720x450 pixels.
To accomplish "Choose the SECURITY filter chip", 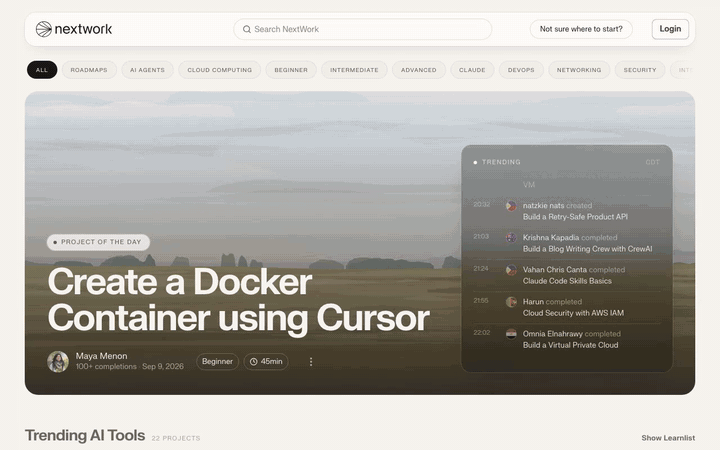I will [x=640, y=70].
